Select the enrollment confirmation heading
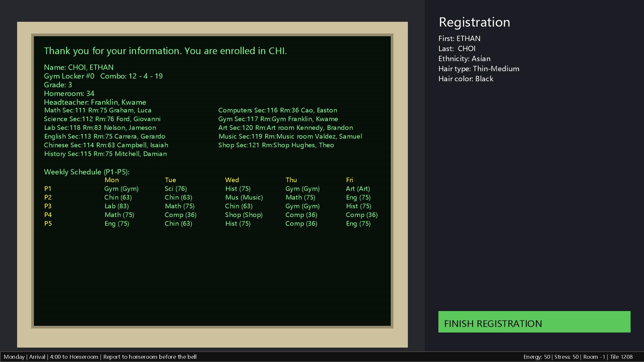This screenshot has width=644, height=362. pos(165,51)
